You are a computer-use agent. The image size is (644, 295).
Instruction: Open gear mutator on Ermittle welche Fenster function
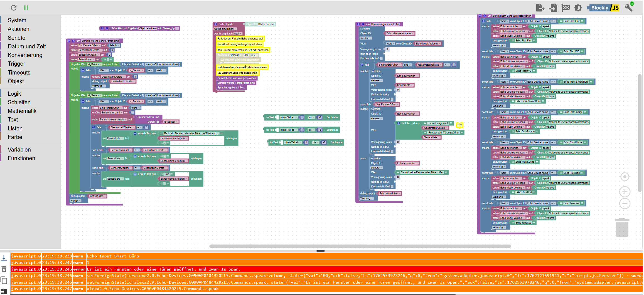(69, 41)
